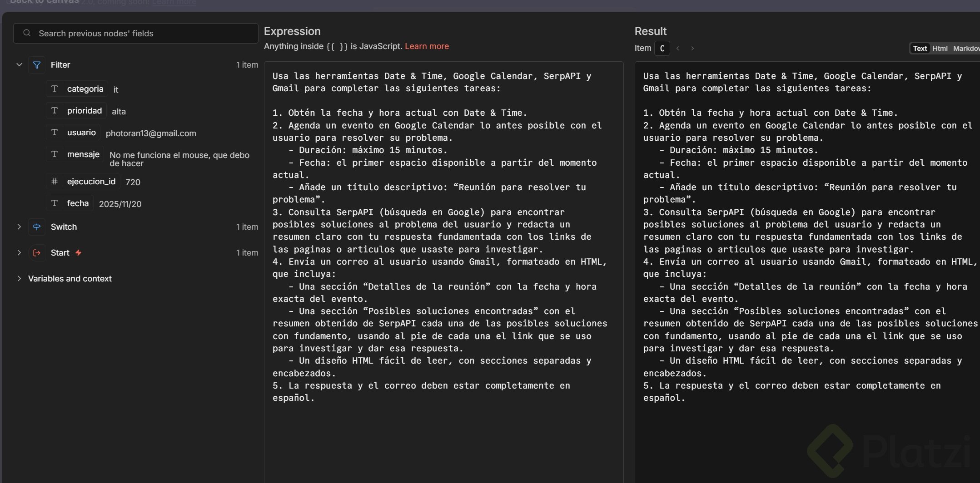Viewport: 980px width, 483px height.
Task: Collapse the Filter node
Action: (19, 65)
